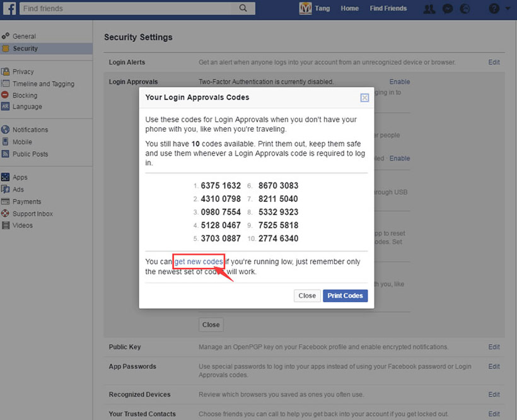Click the Blocking red icon

(x=5, y=95)
